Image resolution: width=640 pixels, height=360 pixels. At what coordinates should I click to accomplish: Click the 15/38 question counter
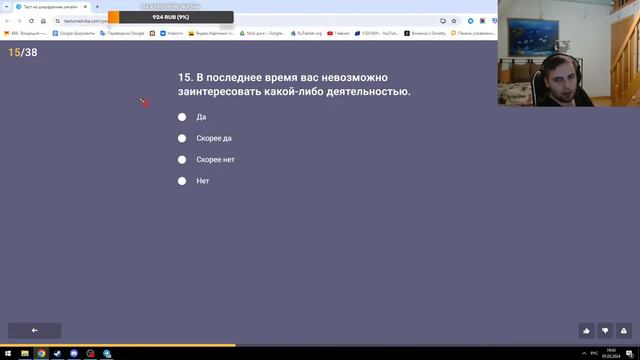coord(23,53)
